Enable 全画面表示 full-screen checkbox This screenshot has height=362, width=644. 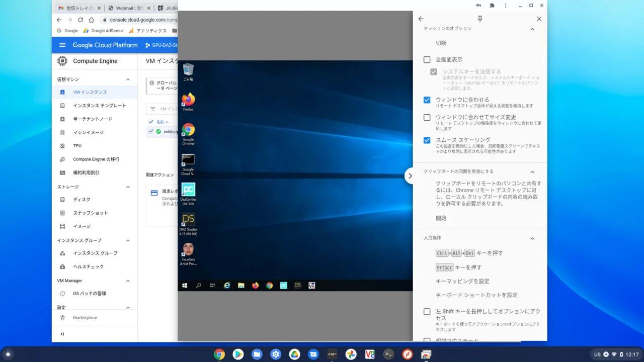pyautogui.click(x=427, y=59)
